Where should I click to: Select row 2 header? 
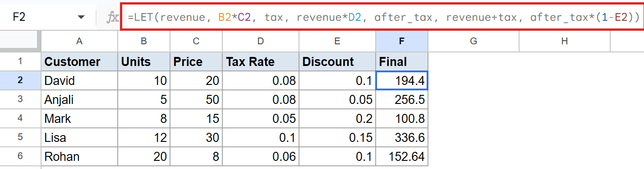tap(20, 80)
